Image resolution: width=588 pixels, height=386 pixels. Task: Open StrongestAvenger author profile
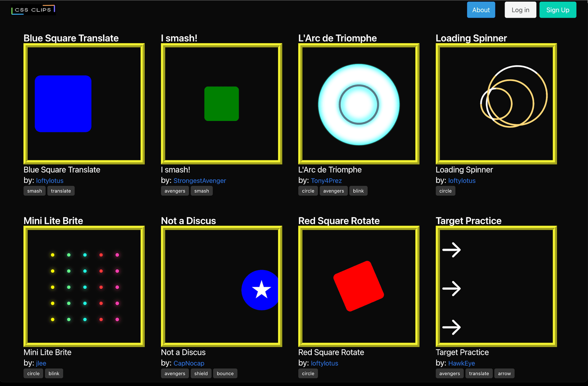coord(200,181)
